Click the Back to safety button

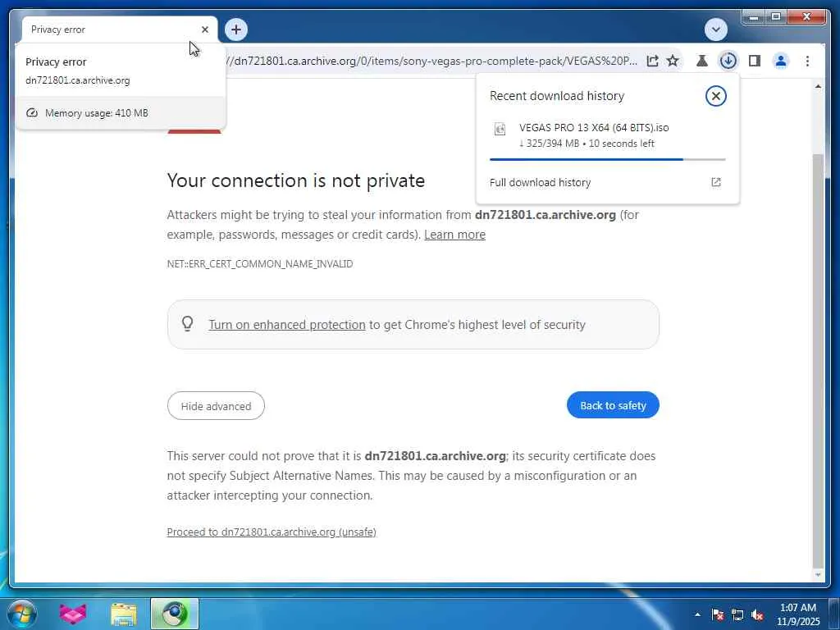pos(613,405)
